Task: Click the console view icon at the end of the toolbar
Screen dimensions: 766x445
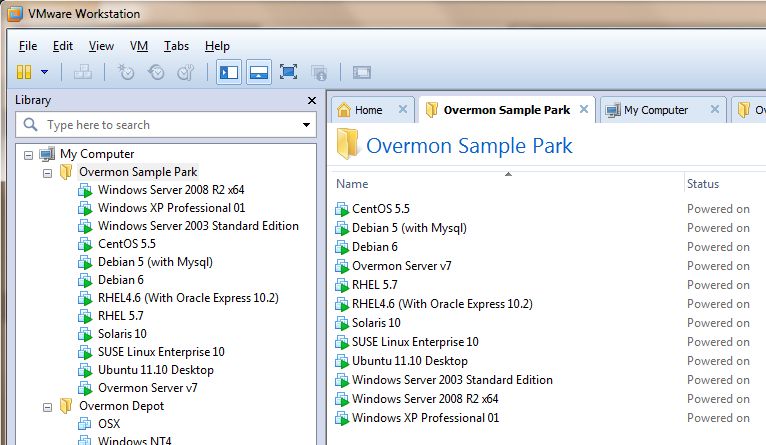Action: (x=362, y=73)
